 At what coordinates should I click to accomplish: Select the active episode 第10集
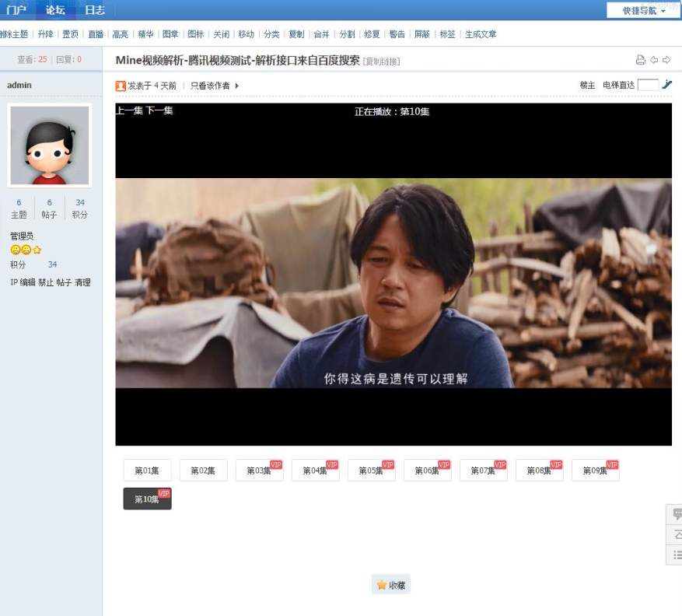coord(147,499)
